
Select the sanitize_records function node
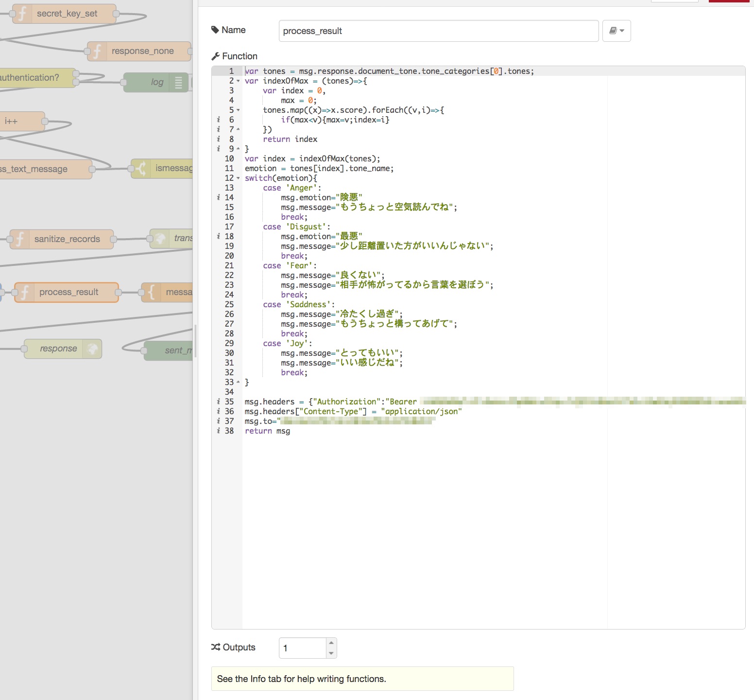pyautogui.click(x=62, y=239)
